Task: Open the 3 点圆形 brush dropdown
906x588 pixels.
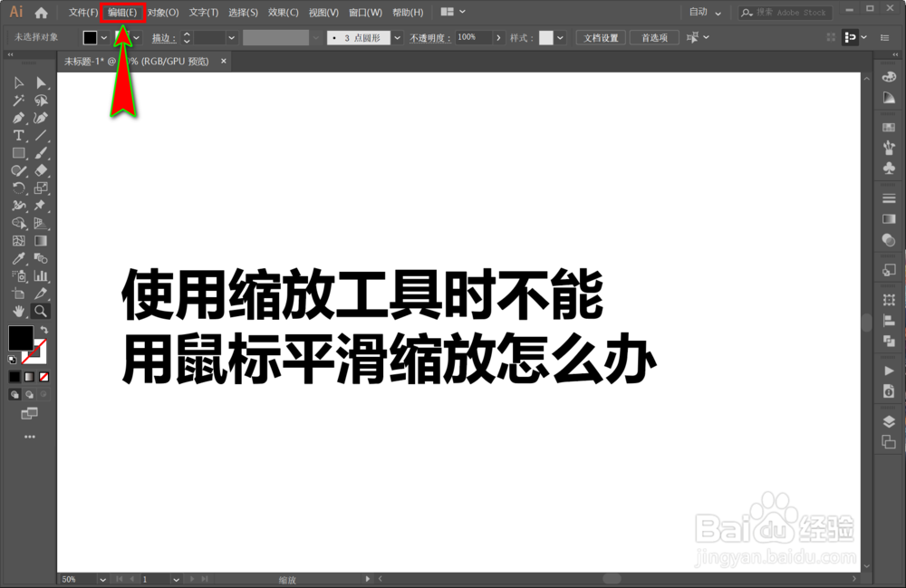Action: tap(398, 37)
